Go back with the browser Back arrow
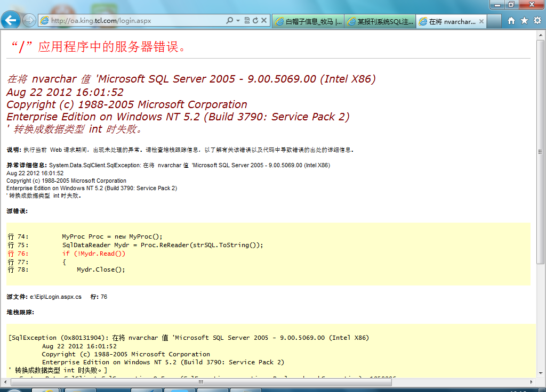The height and width of the screenshot is (392, 546). [x=11, y=20]
